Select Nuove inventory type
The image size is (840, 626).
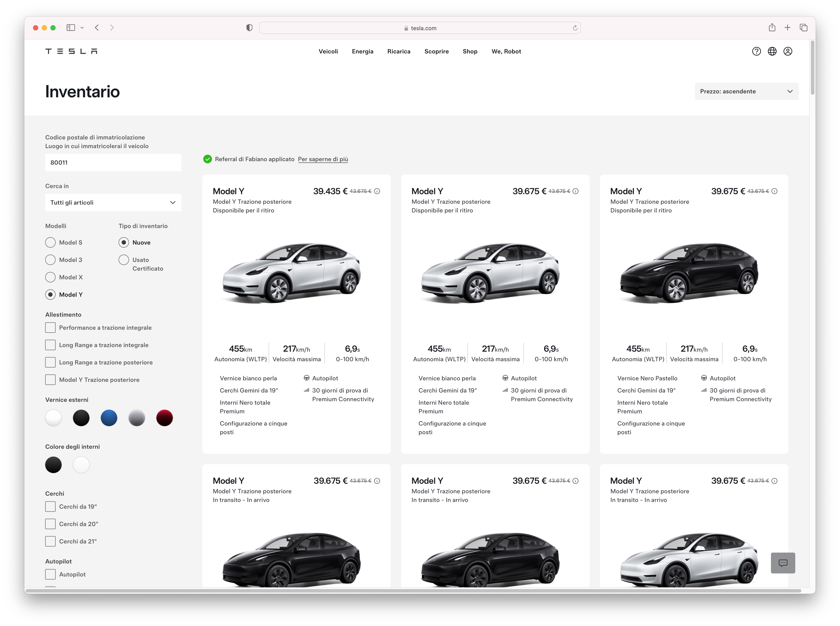tap(124, 243)
